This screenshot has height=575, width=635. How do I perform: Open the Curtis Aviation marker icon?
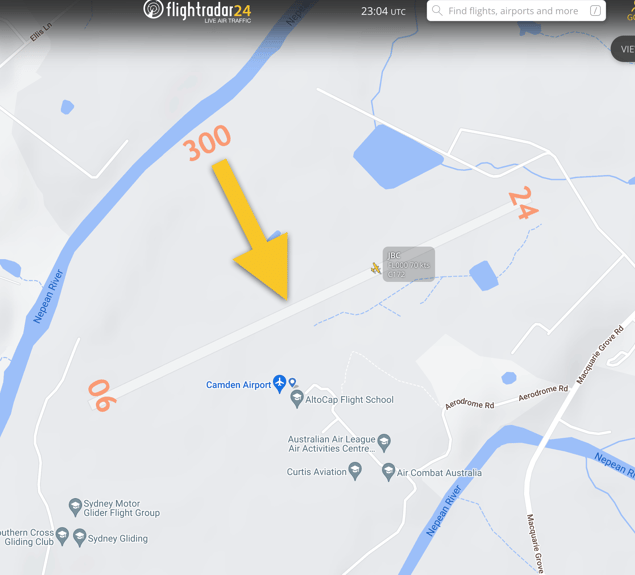[x=355, y=471]
